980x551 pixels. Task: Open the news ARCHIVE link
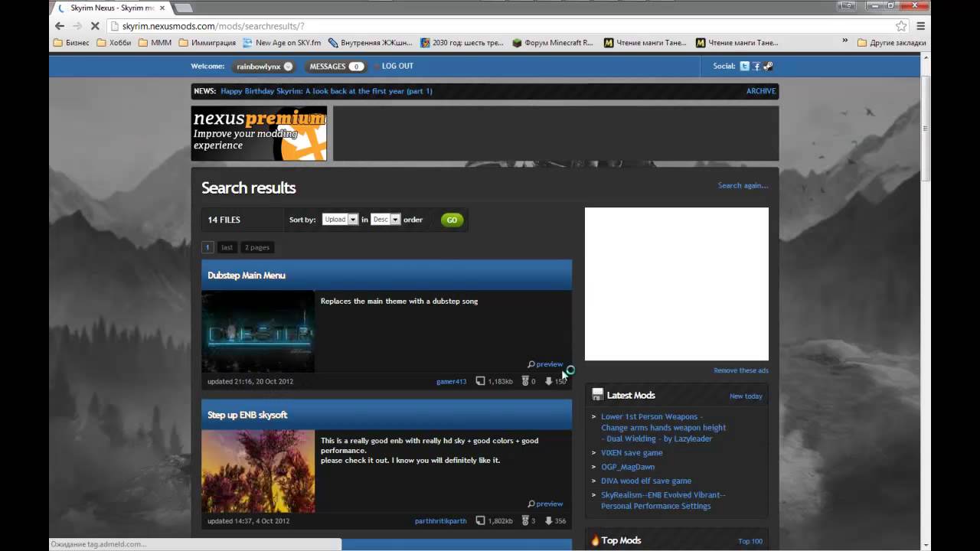tap(761, 91)
